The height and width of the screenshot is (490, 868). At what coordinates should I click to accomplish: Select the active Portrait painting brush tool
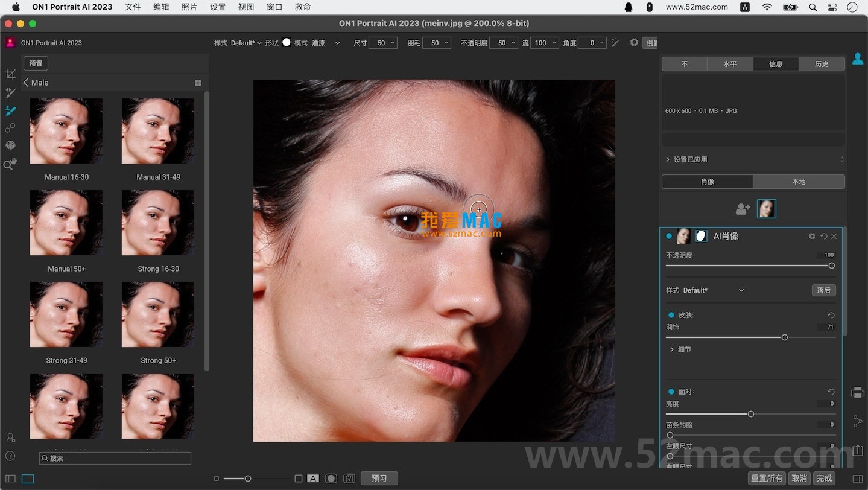[x=10, y=110]
